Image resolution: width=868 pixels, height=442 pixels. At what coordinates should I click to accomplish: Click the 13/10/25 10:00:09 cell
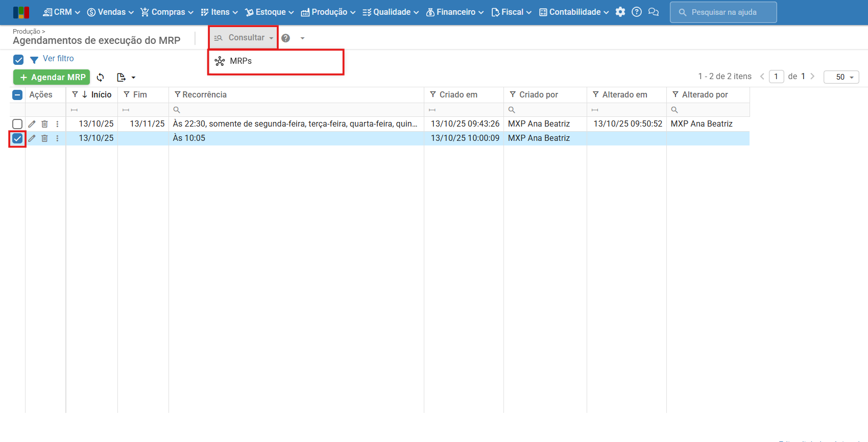[x=465, y=138]
